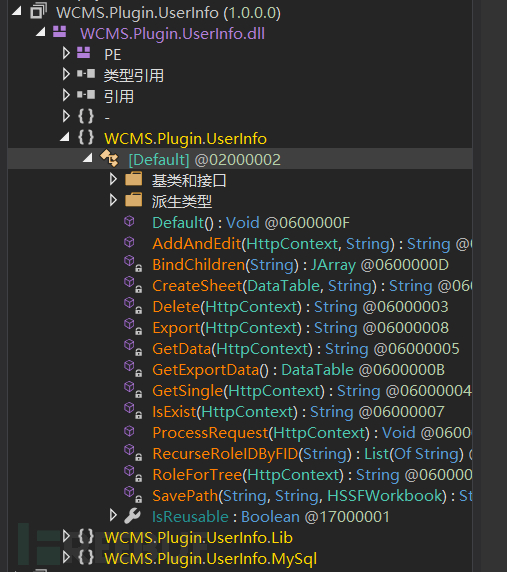Select the WCMS.Plugin.UserInfo.Lib namespace
This screenshot has width=507, height=572.
pyautogui.click(x=198, y=538)
